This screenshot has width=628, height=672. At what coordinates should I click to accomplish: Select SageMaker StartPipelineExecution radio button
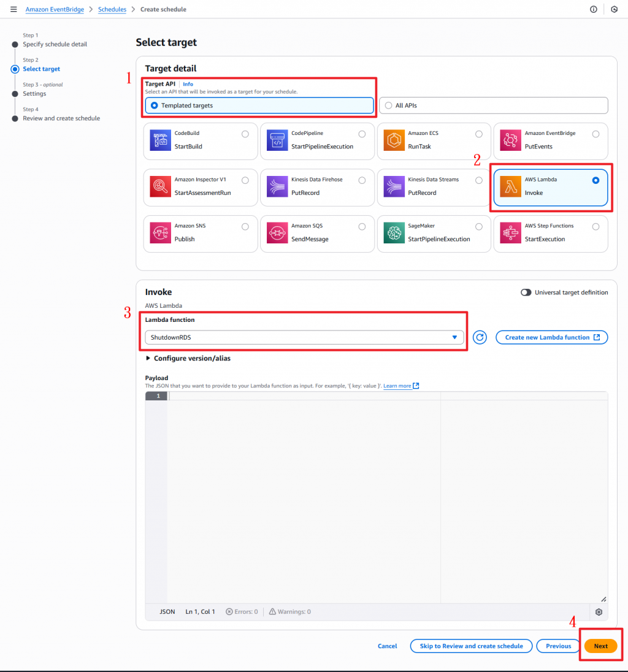point(479,227)
